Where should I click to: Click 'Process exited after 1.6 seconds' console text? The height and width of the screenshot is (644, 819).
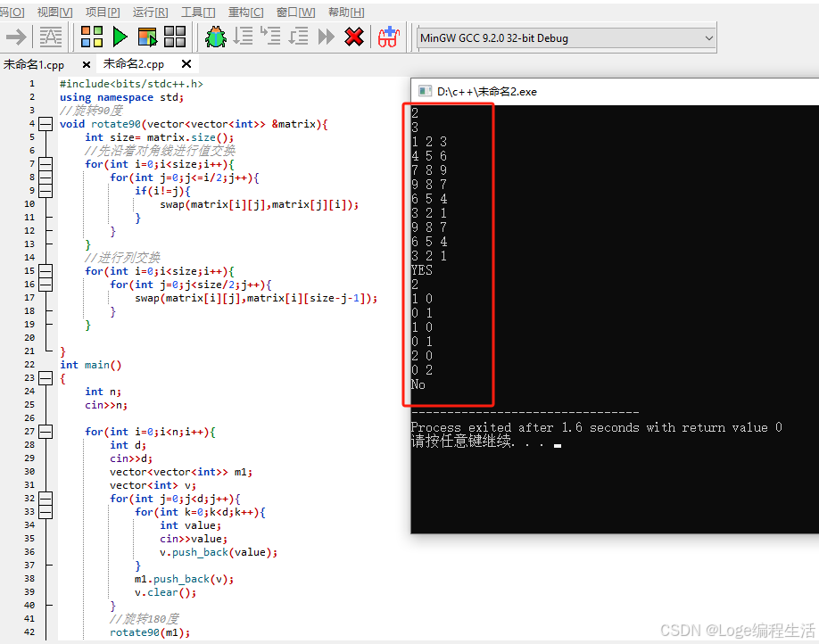point(525,427)
